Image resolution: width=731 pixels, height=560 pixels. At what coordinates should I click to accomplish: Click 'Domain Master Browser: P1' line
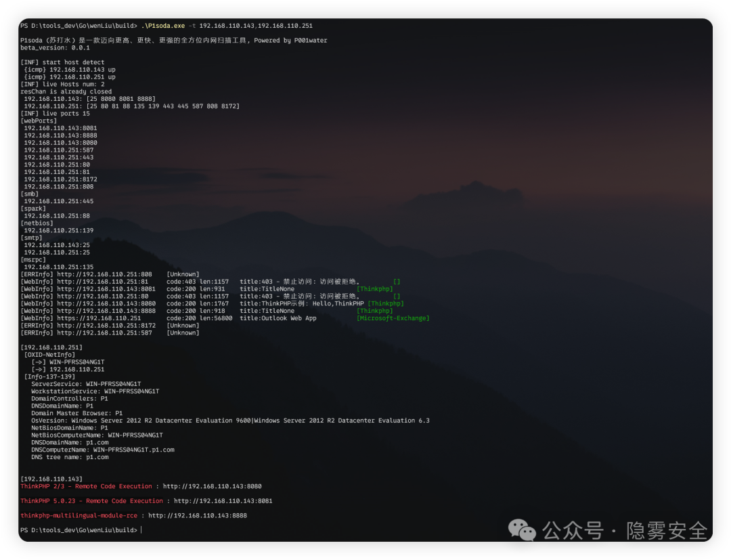77,413
